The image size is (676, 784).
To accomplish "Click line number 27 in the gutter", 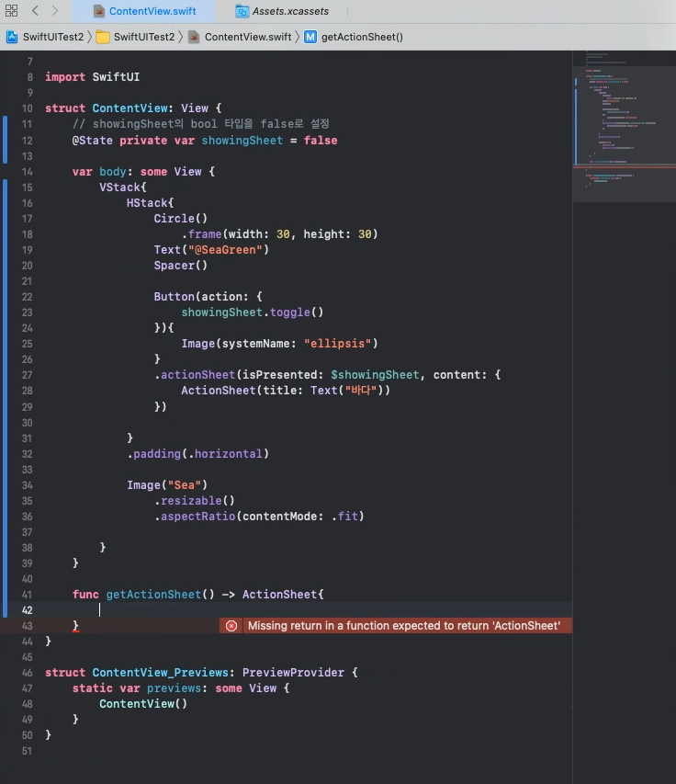I will 27,375.
